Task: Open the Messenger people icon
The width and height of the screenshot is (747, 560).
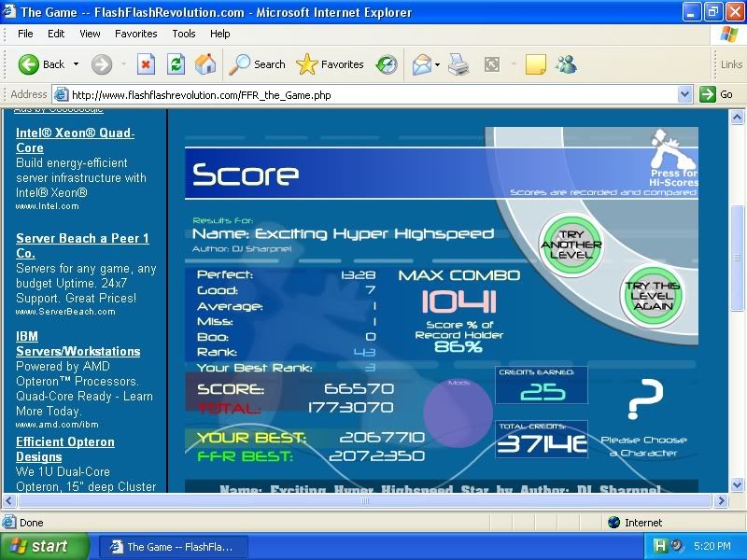Action: coord(565,64)
